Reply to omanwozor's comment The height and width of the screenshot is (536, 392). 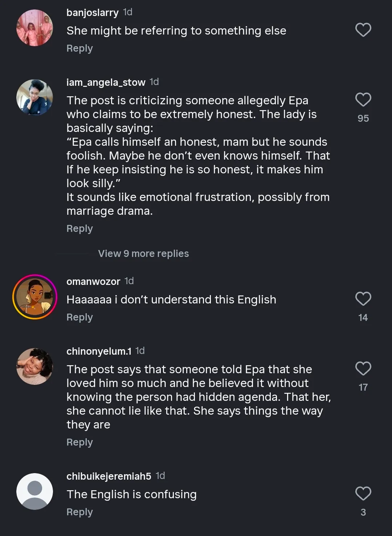click(79, 317)
